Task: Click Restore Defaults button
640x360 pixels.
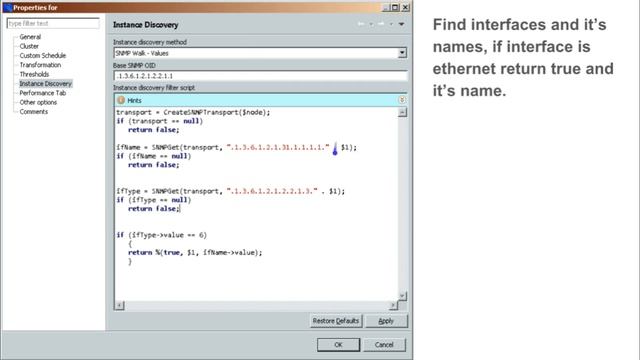Action: (336, 321)
